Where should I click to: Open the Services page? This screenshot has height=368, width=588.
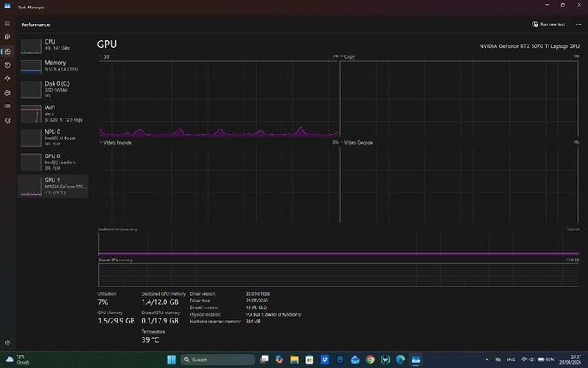[8, 120]
